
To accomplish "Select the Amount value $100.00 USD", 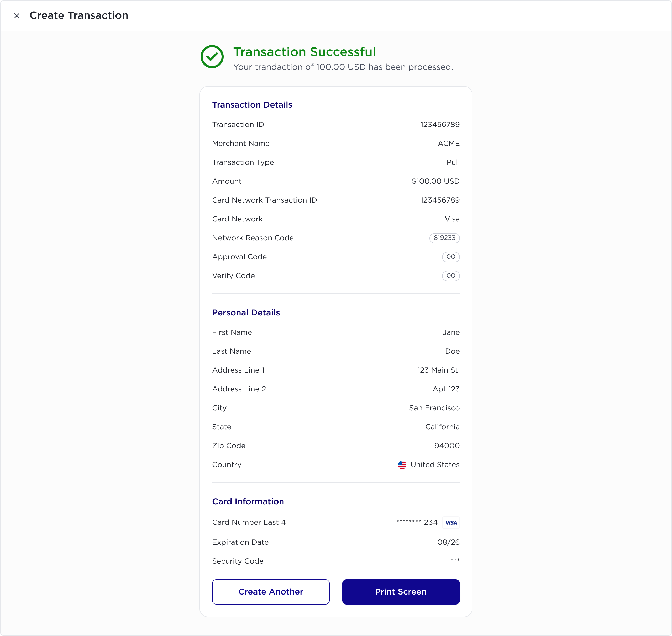I will 435,181.
